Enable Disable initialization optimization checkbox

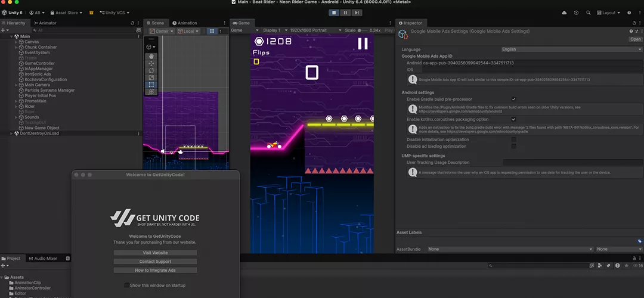[513, 139]
